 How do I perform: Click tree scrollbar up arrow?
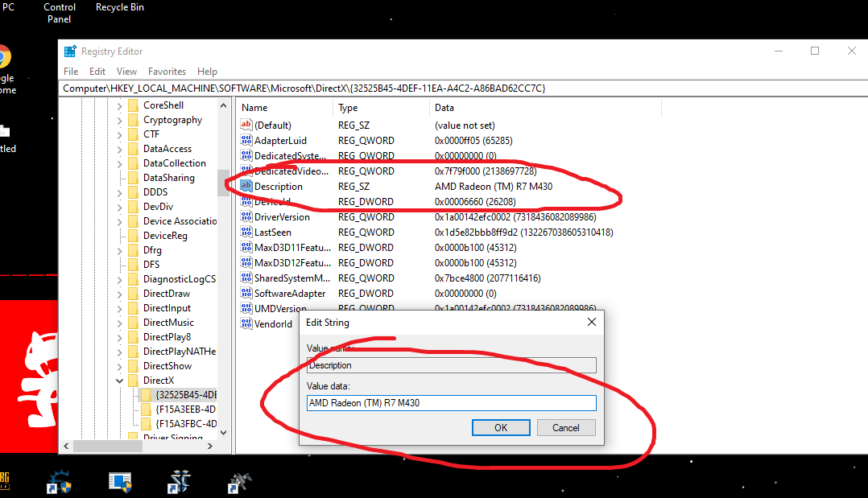(224, 105)
